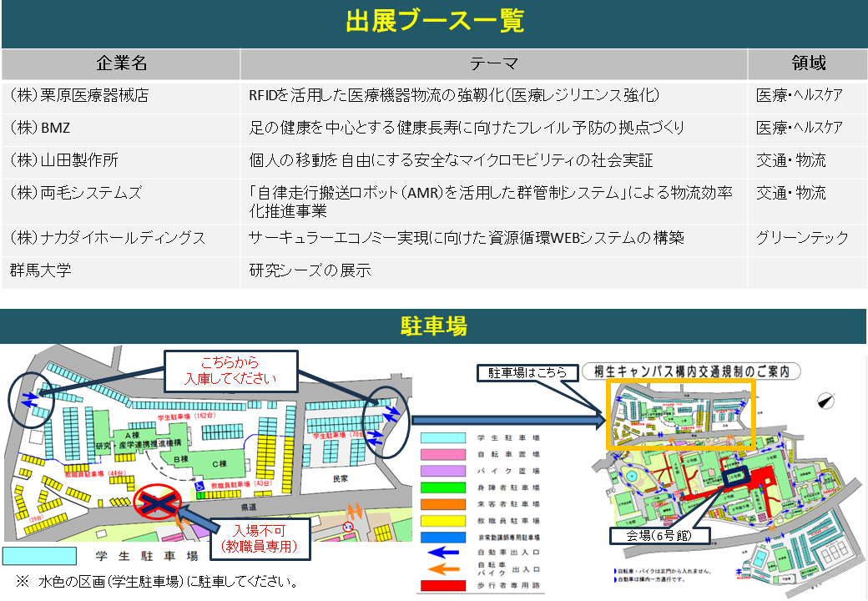Click the north compass arrow icon
The width and height of the screenshot is (868, 601).
(x=826, y=401)
